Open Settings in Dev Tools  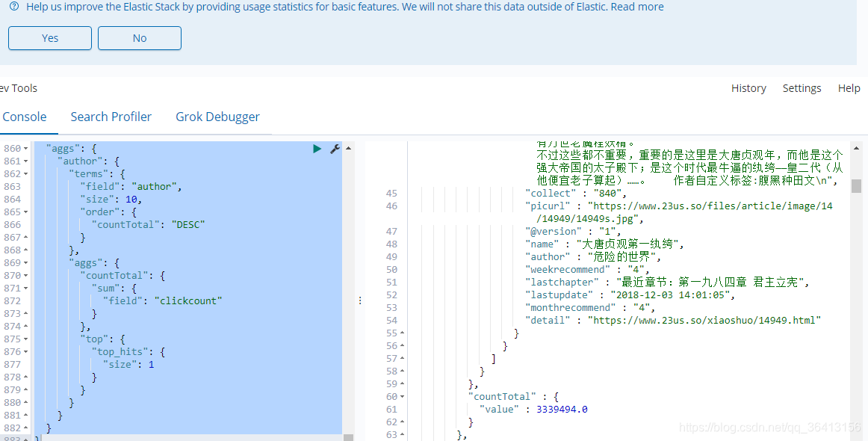click(x=802, y=88)
